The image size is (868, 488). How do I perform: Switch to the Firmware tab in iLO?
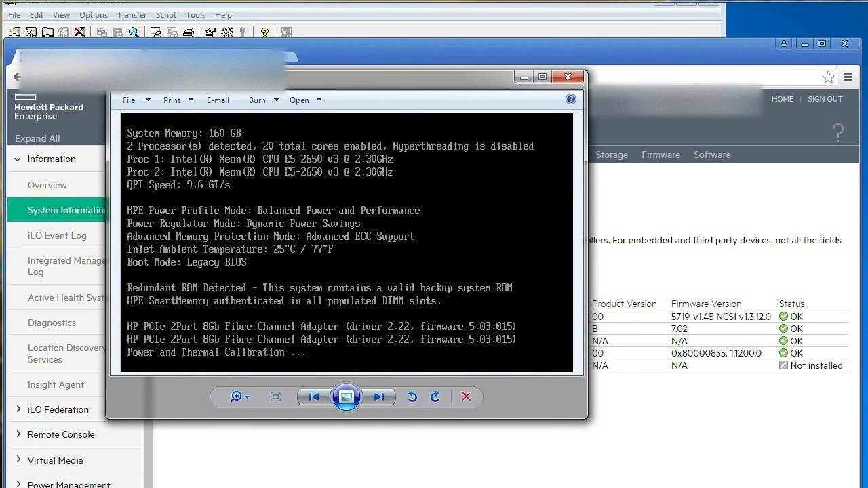pos(660,155)
